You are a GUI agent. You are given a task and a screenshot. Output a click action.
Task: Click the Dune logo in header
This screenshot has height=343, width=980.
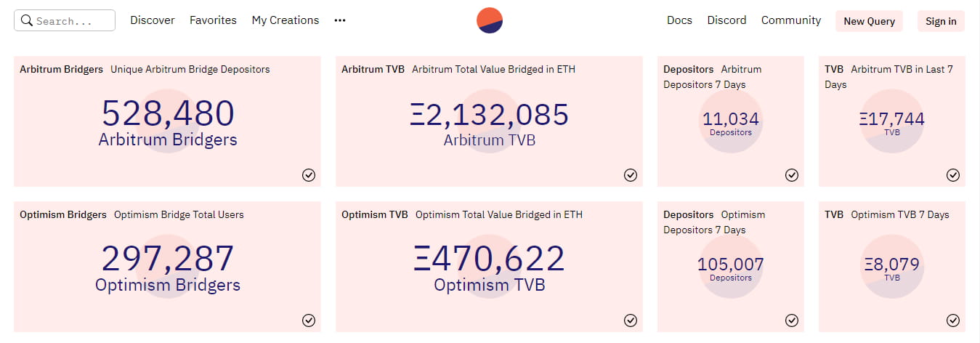pyautogui.click(x=490, y=20)
